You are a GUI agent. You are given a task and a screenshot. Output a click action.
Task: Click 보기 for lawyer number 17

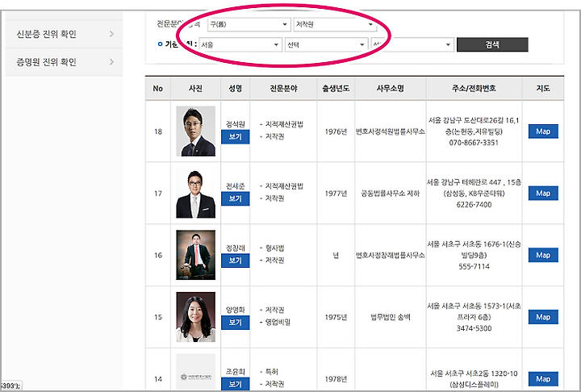point(236,198)
